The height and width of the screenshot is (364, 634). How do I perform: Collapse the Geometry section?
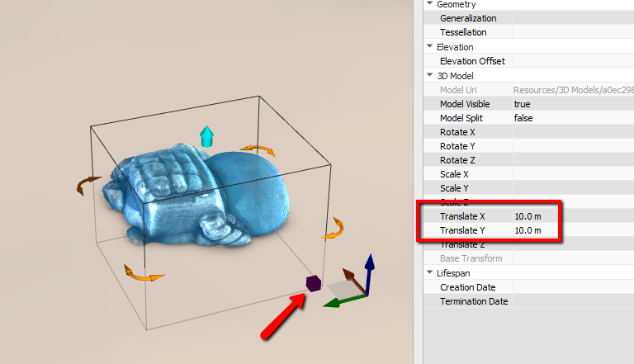(x=429, y=3)
